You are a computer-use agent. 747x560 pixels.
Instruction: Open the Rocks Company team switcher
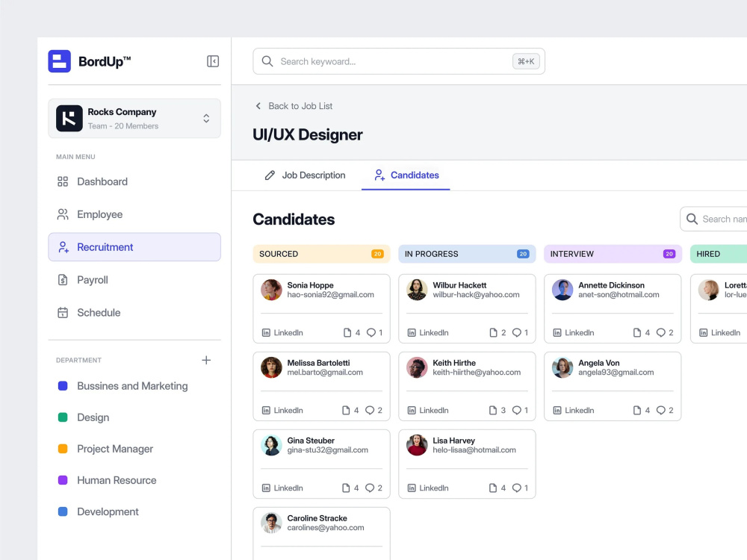point(134,119)
